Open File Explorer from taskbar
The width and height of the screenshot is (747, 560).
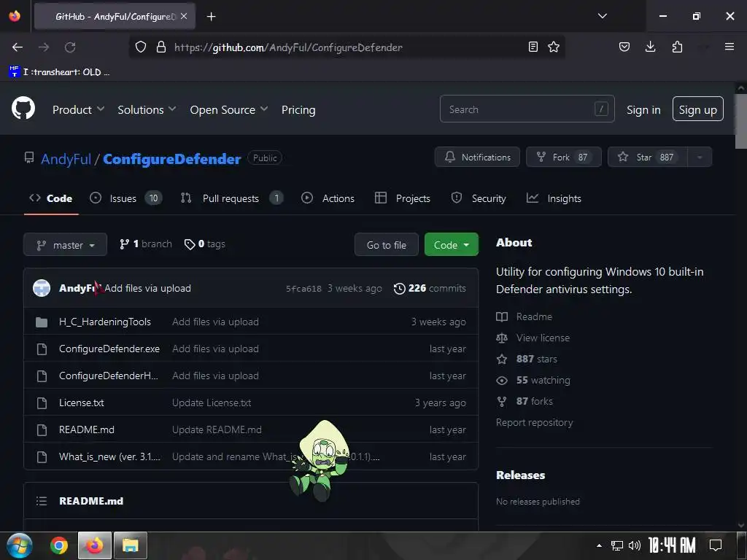[x=130, y=545]
